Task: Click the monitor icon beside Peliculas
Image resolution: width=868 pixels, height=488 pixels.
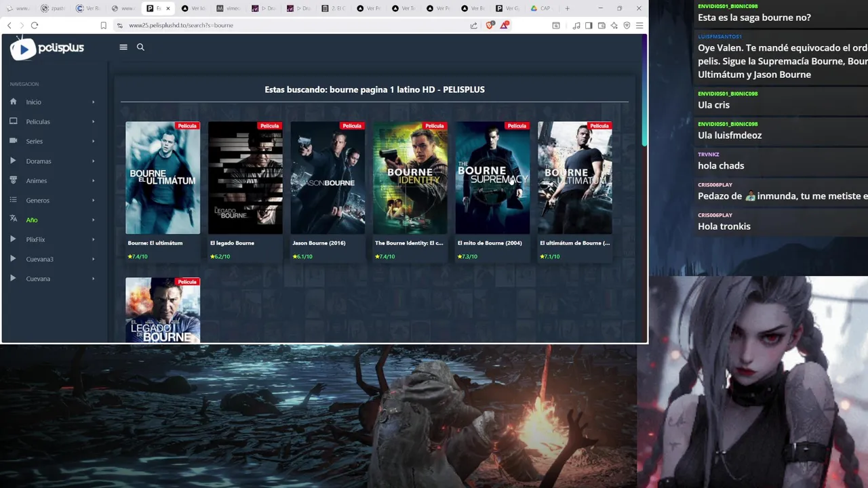Action: [x=13, y=121]
